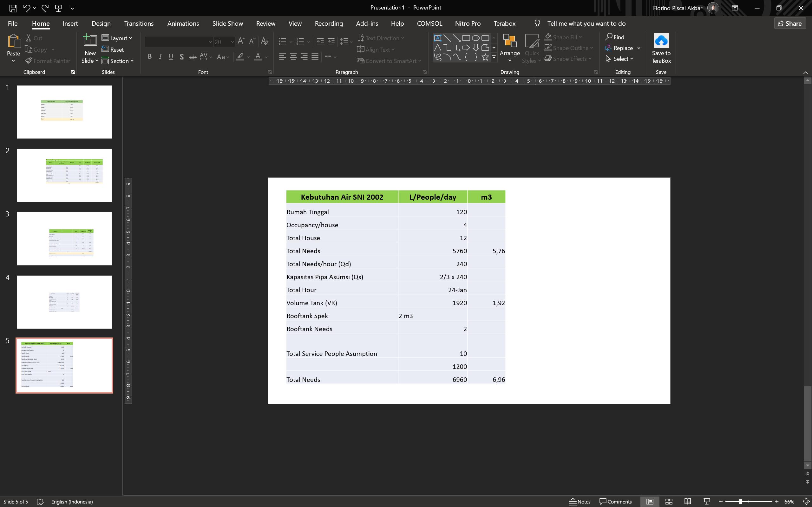Open the Section dropdown menu
The width and height of the screenshot is (812, 507).
[118, 61]
